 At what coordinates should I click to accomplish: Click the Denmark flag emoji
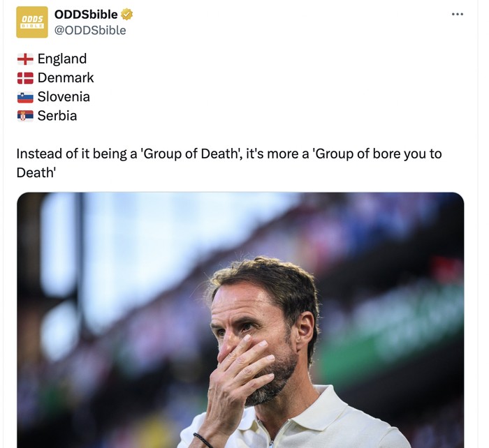[25, 78]
